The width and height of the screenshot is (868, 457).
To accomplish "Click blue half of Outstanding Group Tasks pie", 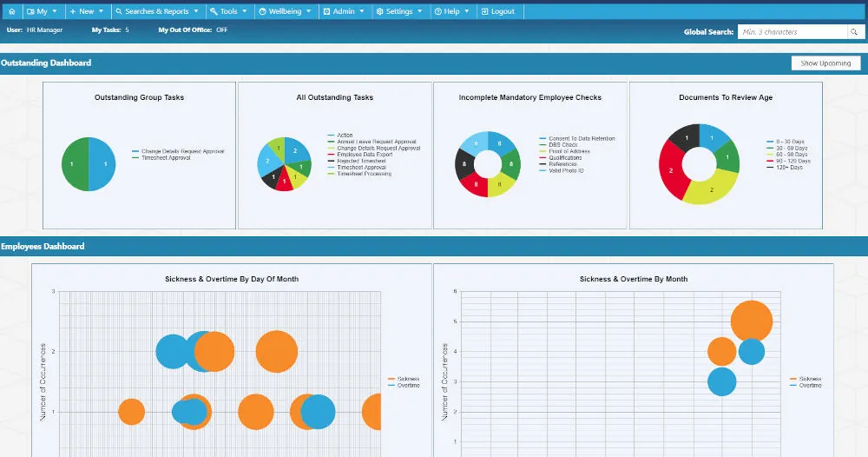I will [x=102, y=164].
